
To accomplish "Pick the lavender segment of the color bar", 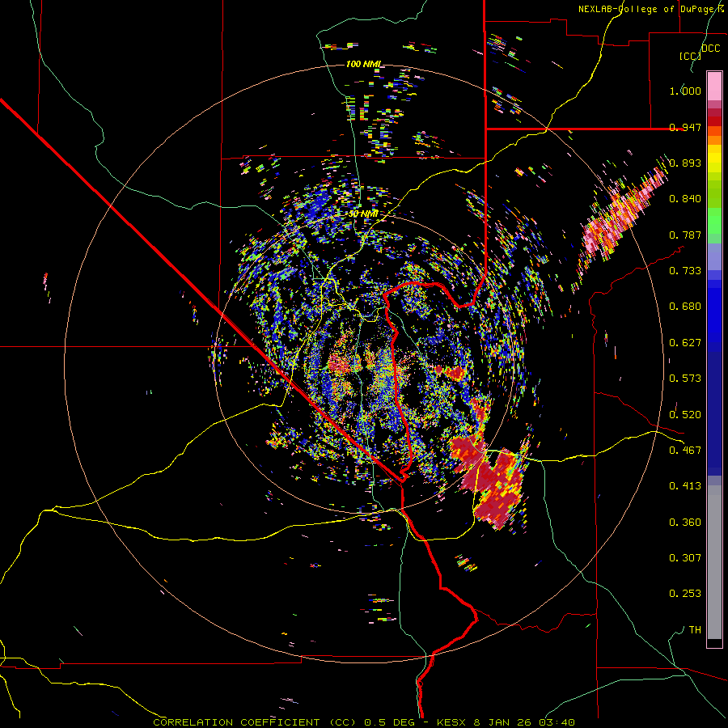I will tap(714, 256).
